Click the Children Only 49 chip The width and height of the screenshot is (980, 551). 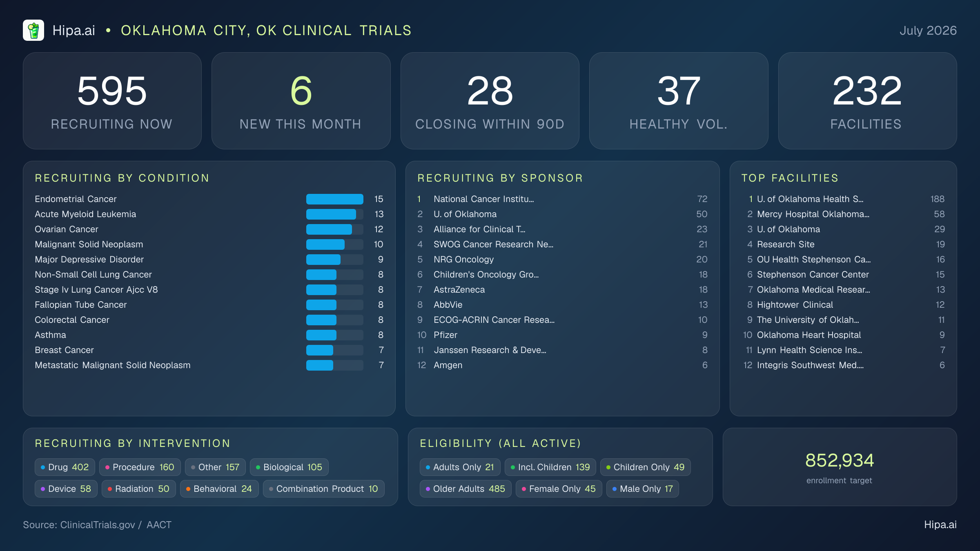point(646,467)
